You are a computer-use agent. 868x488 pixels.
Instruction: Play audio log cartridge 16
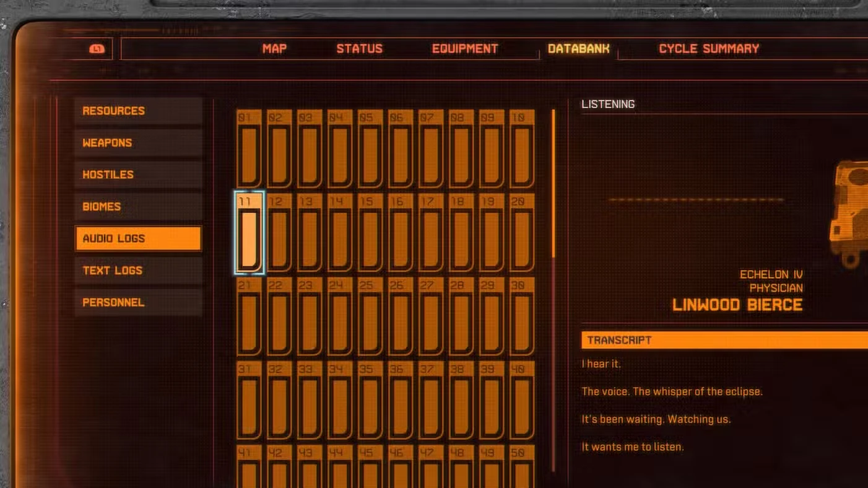(401, 233)
